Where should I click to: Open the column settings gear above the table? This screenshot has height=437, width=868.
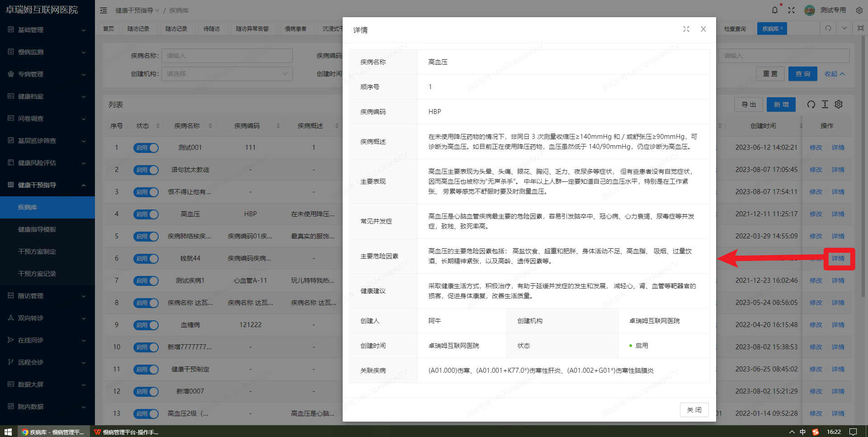(x=839, y=104)
